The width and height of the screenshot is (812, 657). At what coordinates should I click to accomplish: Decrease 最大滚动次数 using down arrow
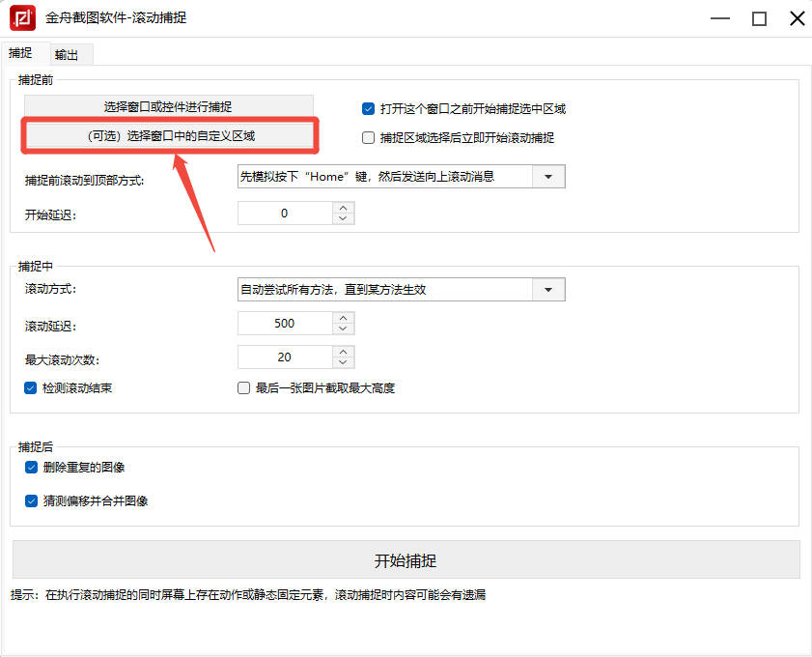343,363
